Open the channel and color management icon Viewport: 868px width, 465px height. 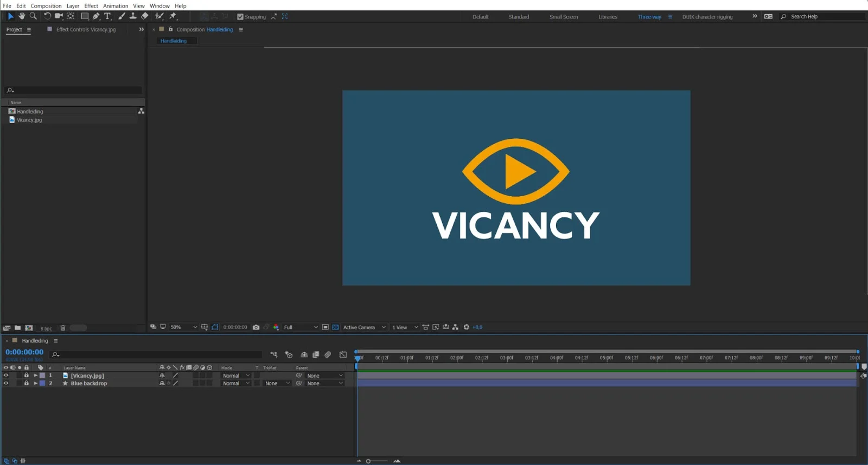[276, 327]
